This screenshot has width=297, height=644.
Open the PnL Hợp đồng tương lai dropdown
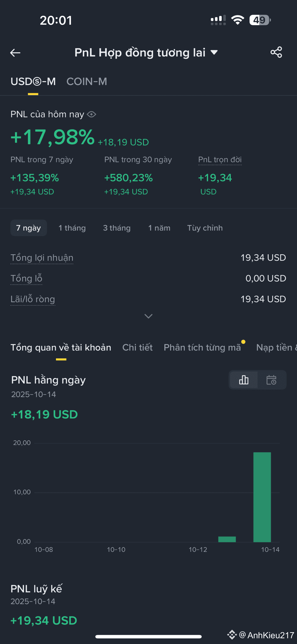(x=146, y=53)
